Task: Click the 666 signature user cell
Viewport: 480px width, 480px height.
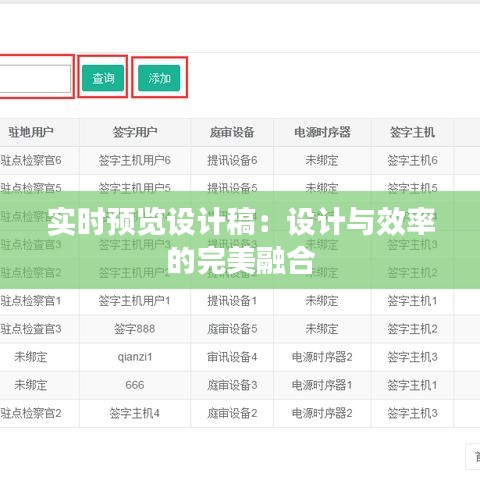Action: point(135,385)
